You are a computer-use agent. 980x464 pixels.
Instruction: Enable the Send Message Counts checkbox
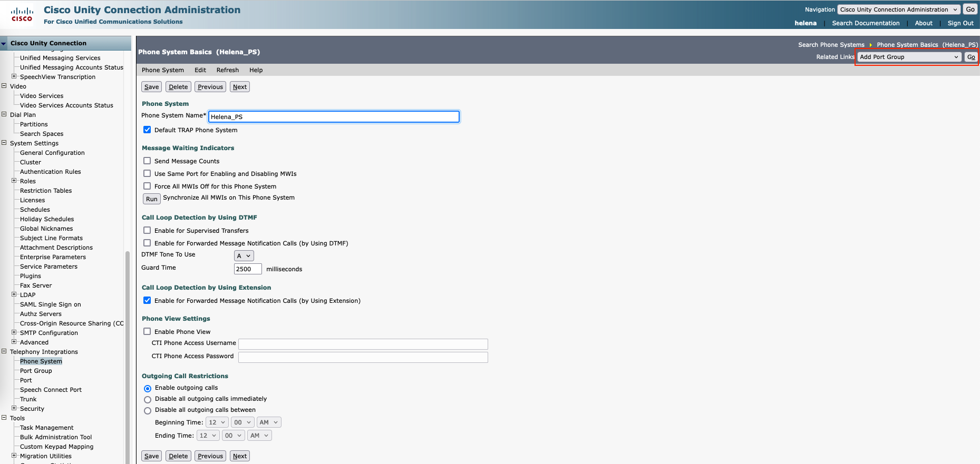[147, 161]
